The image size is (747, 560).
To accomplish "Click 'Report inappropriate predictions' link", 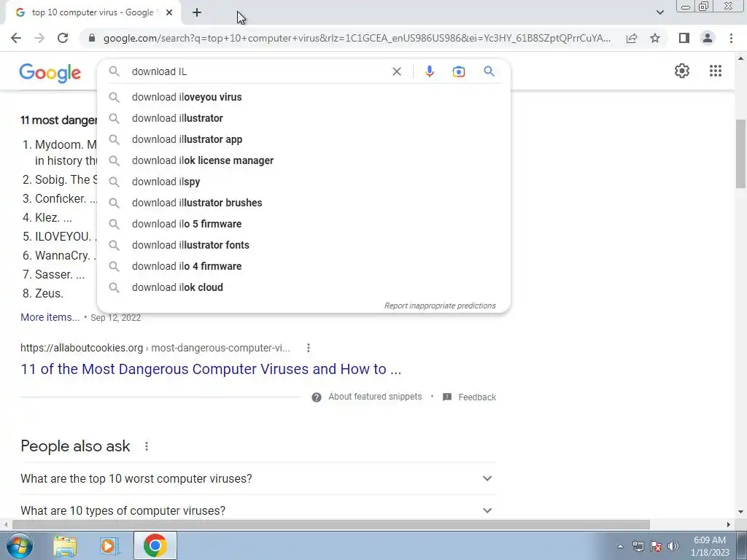I will tap(440, 306).
